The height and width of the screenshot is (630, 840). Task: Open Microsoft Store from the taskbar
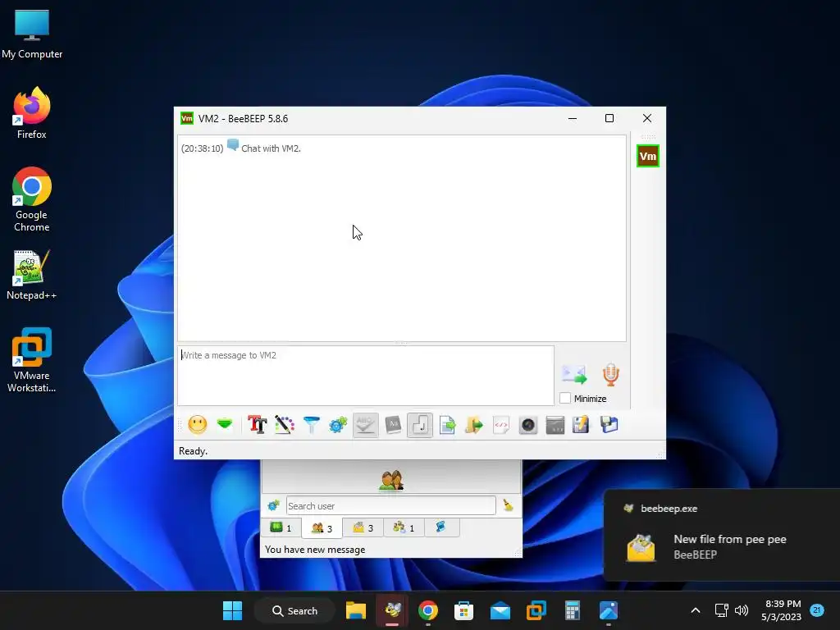[464, 610]
